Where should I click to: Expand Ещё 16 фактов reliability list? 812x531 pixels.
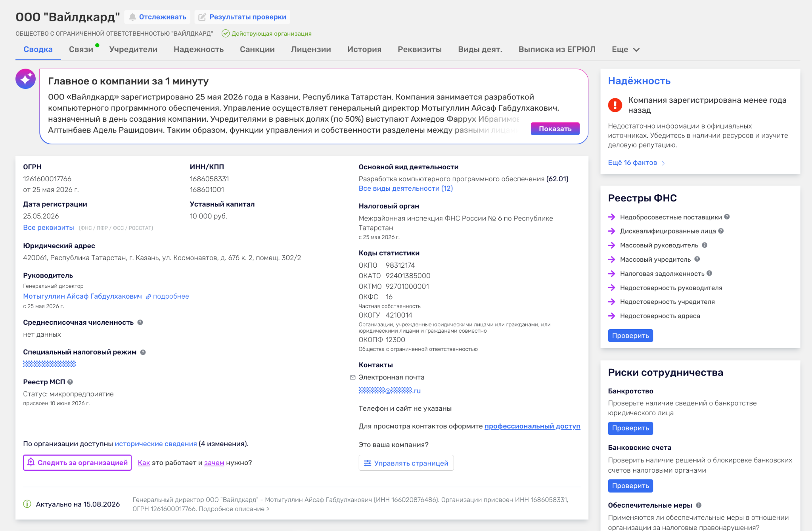point(636,163)
